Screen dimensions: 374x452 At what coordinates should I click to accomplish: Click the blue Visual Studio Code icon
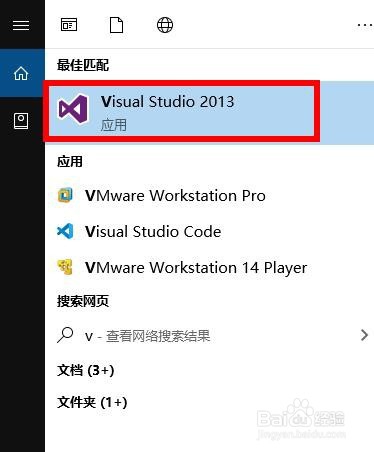65,231
